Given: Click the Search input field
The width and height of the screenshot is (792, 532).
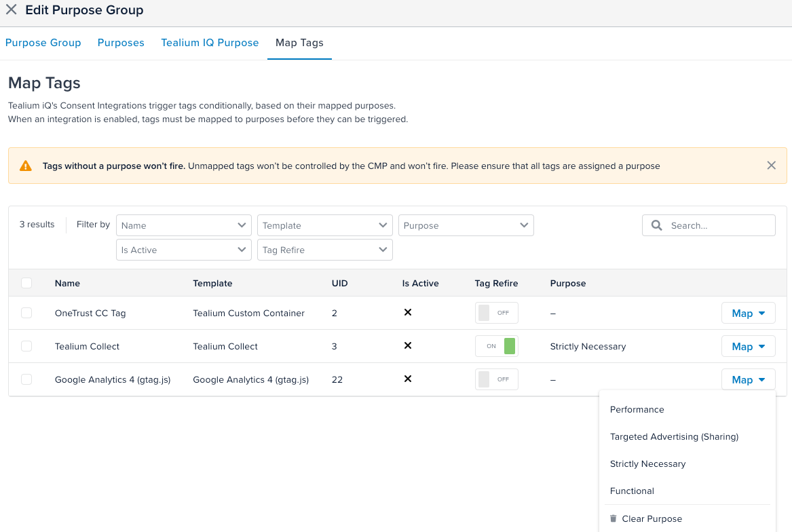Looking at the screenshot, I should (713, 225).
